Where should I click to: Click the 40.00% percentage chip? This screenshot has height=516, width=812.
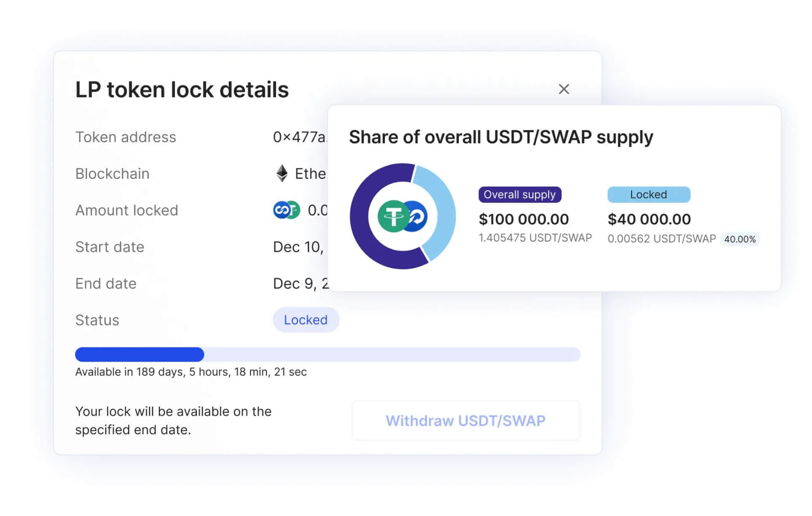click(x=740, y=239)
